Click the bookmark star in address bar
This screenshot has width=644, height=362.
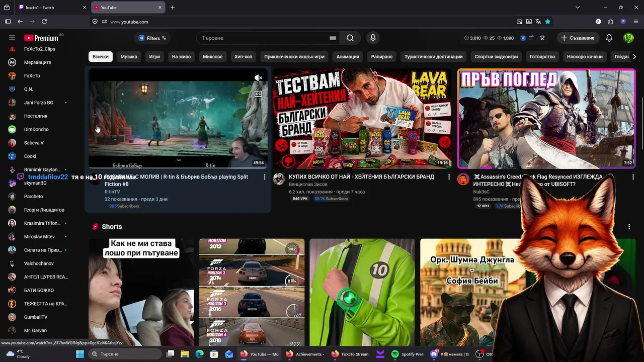coord(548,22)
